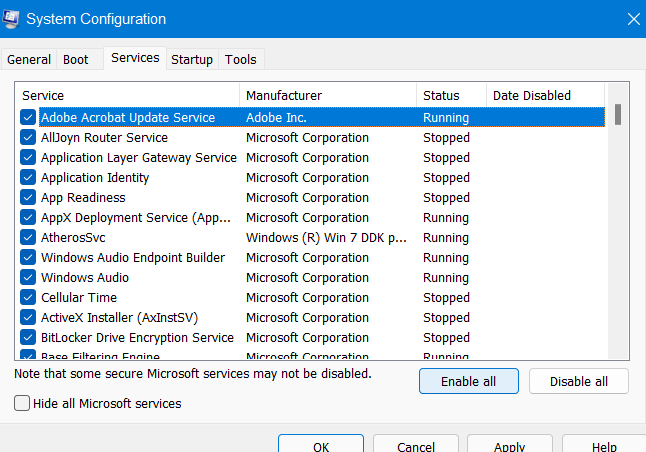The image size is (646, 452).
Task: Enable Hide all Microsoft services checkbox
Action: click(22, 404)
